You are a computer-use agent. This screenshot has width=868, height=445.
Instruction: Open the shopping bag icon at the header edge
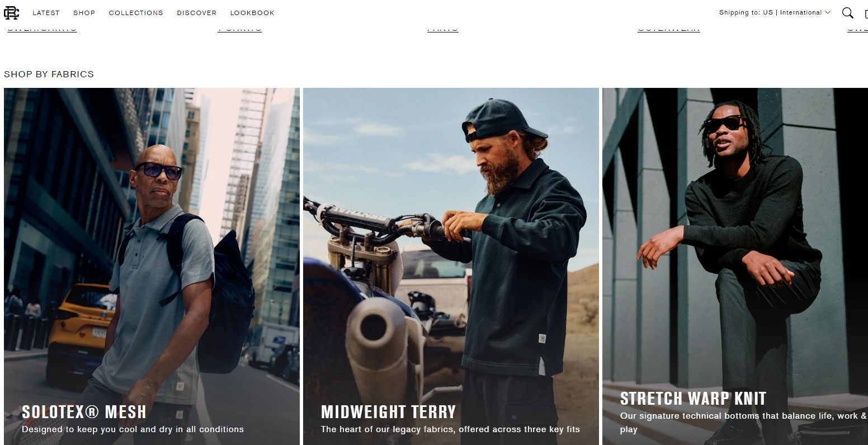point(866,13)
